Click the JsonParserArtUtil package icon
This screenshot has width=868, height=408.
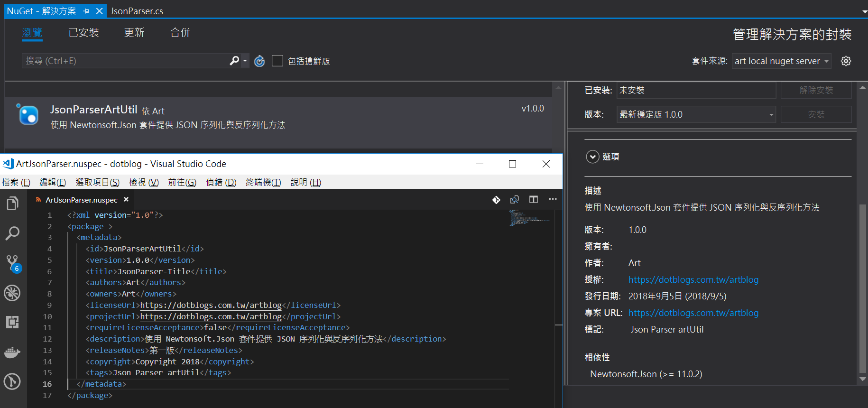tap(28, 114)
